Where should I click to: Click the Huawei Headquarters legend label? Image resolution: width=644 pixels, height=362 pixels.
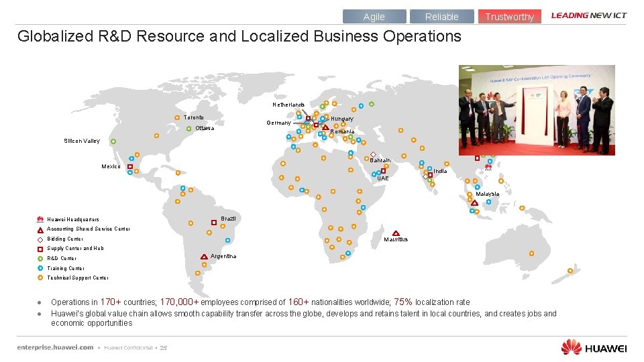[x=73, y=220]
